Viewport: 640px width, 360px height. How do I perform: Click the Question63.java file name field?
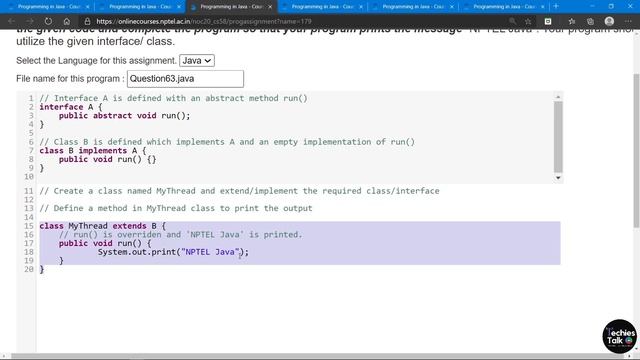click(185, 79)
